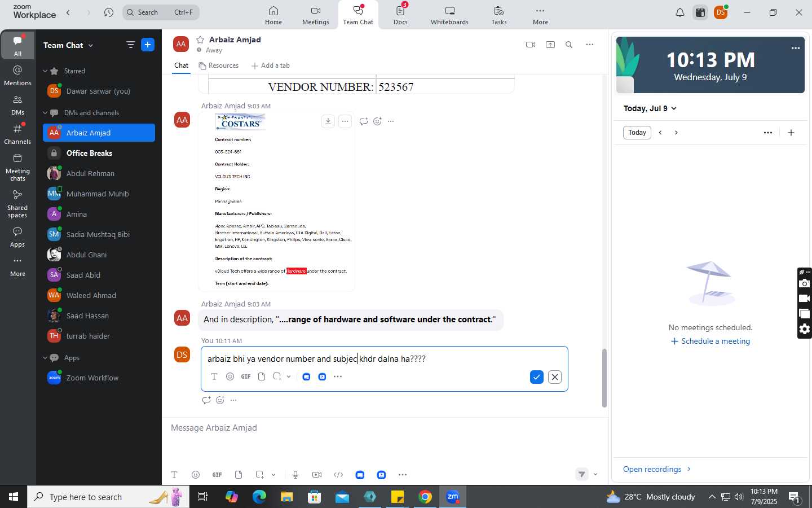Start a video call with Arbaiz Amjad

point(530,45)
